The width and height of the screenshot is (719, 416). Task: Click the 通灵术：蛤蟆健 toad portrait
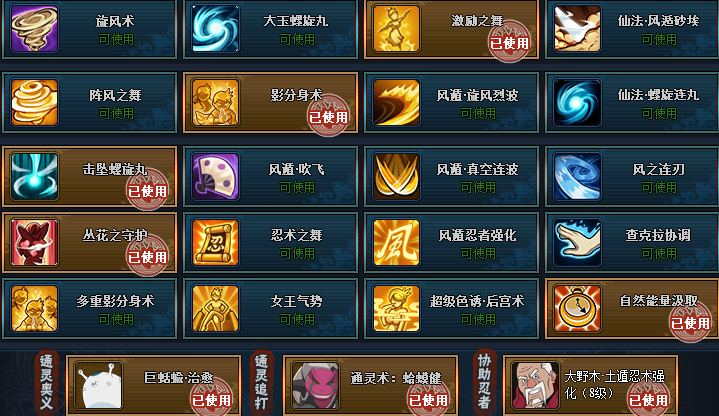(316, 385)
